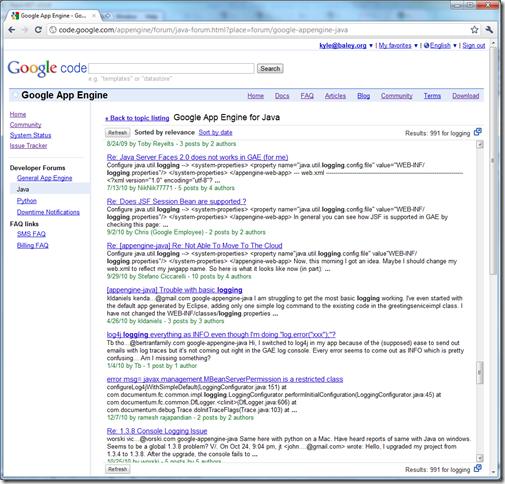The width and height of the screenshot is (505, 484).
Task: Open 'Trouble with basic logging' topic
Action: click(174, 290)
